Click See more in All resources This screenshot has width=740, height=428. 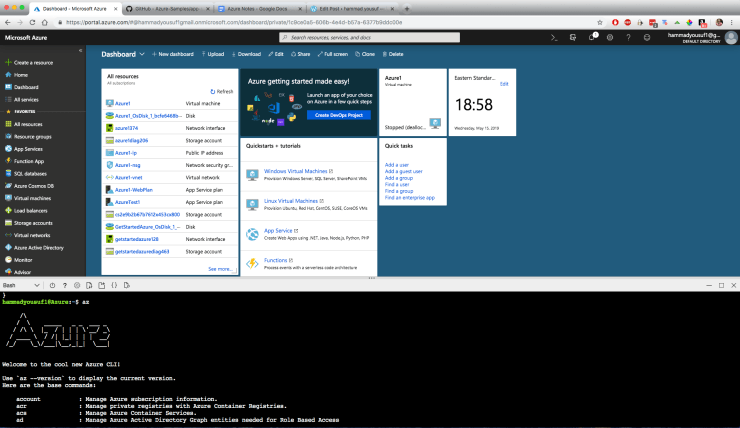(219, 269)
